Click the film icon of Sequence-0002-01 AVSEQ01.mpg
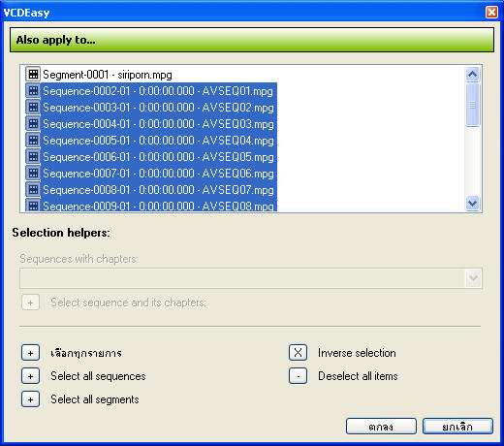 33,91
